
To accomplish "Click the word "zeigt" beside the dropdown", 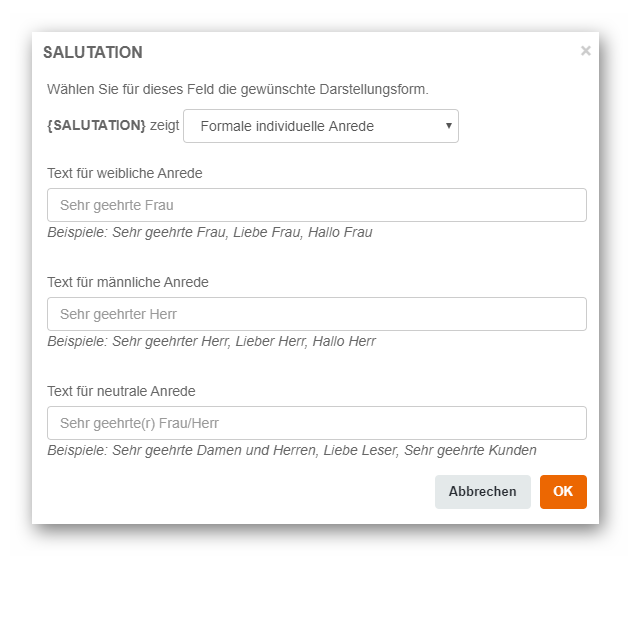I will [x=165, y=126].
